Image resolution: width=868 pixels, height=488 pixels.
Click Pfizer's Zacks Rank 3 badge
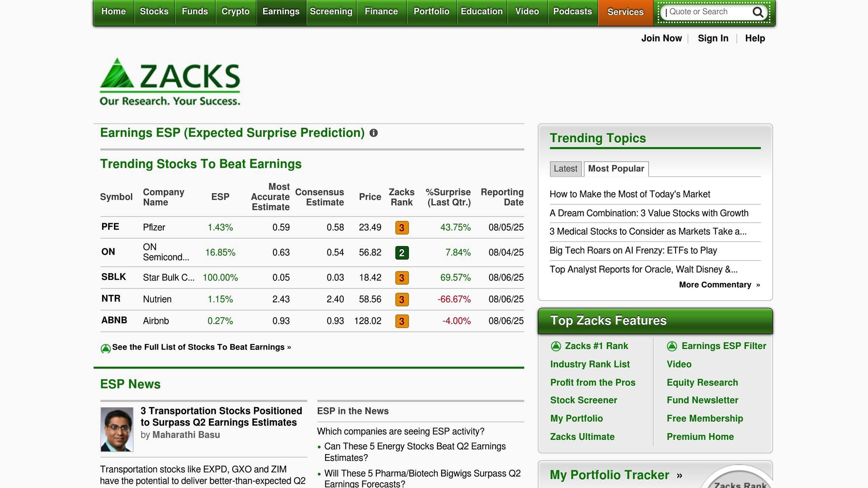(x=402, y=228)
